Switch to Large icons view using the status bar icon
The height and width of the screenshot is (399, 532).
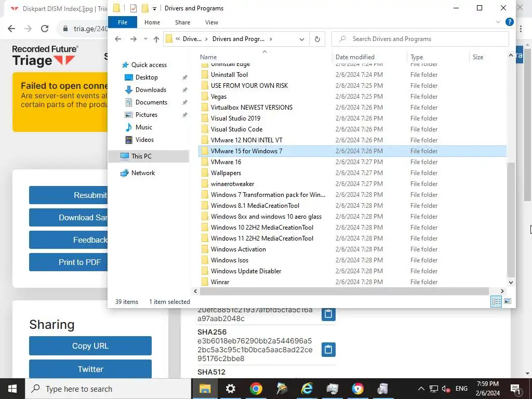508,301
